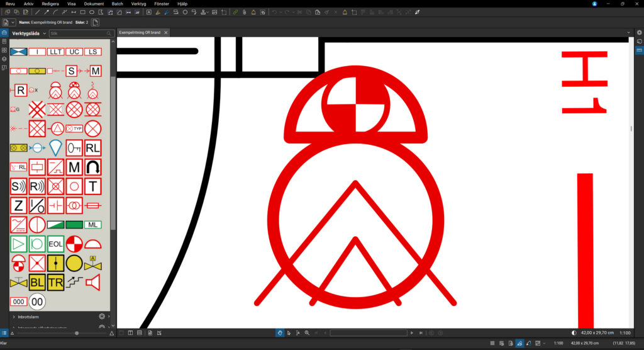Screen dimensions: 644x350
Task: Select the green triangle play symbol
Action: (x=18, y=244)
